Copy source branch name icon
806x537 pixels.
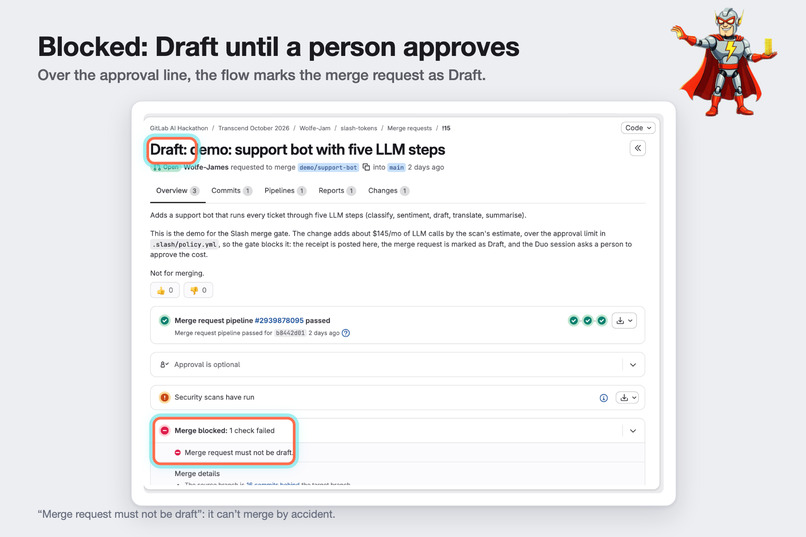pos(366,167)
